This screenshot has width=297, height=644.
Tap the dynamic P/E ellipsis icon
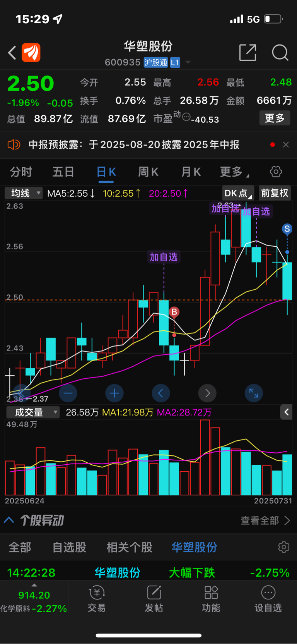(x=186, y=117)
